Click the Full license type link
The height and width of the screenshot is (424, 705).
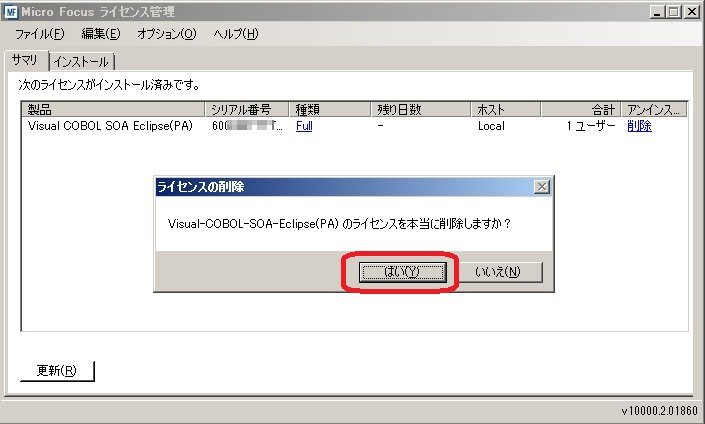pos(304,126)
